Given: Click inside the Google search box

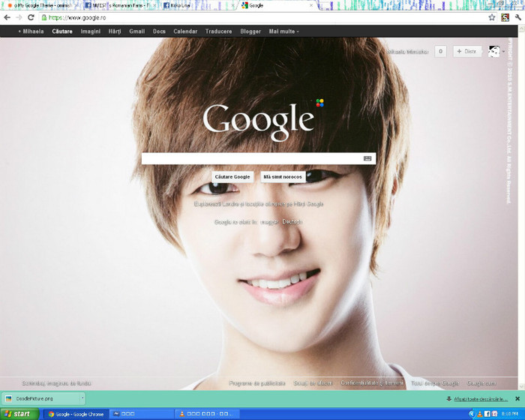Looking at the screenshot, I should coord(251,158).
